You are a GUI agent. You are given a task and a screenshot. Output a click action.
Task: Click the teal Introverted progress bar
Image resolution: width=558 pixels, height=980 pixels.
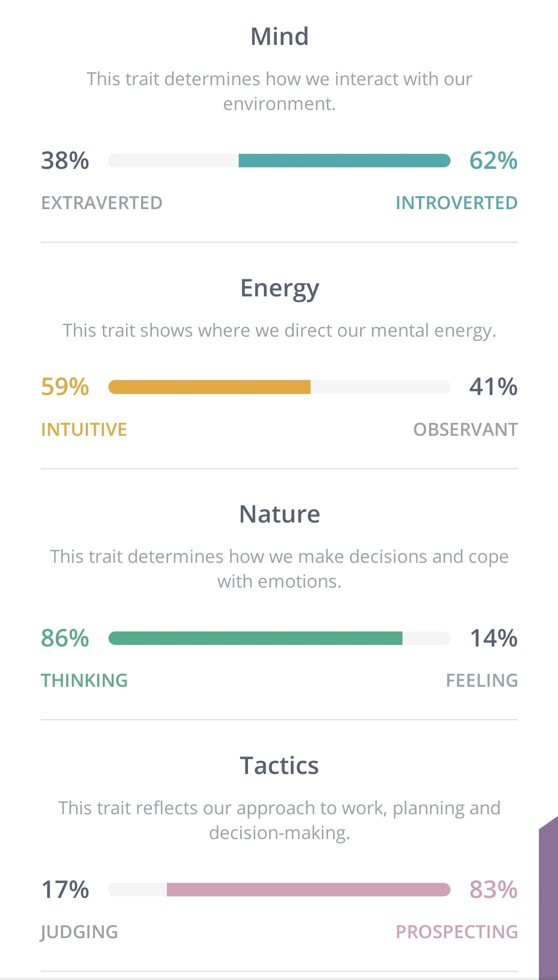[x=344, y=161]
